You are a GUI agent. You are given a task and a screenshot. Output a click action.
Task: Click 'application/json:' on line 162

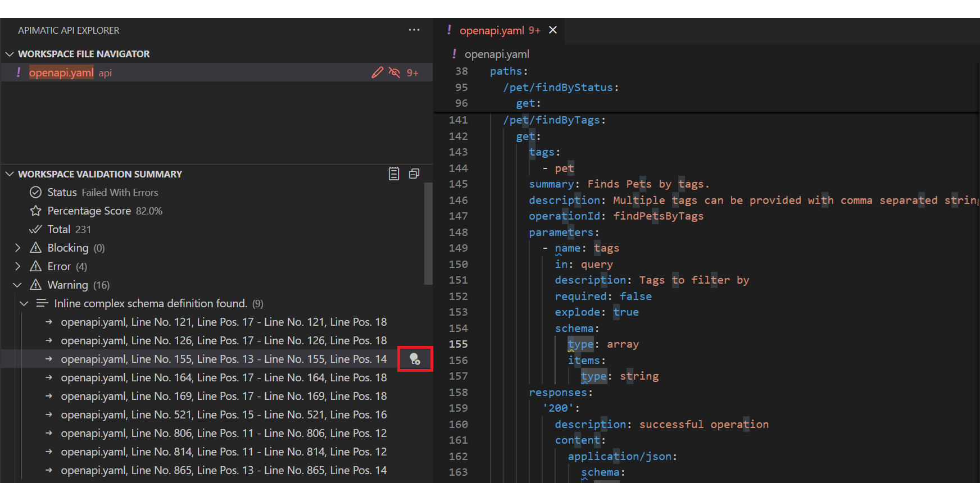(623, 456)
